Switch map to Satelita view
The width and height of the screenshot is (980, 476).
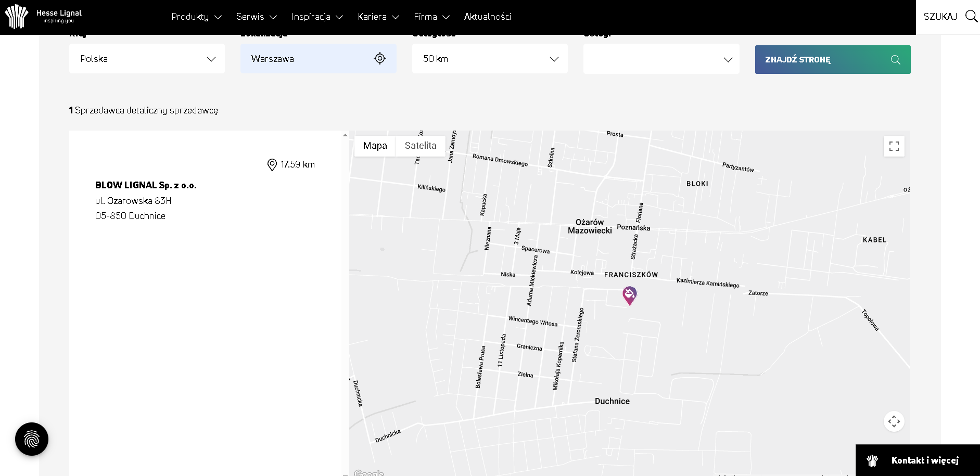point(421,146)
